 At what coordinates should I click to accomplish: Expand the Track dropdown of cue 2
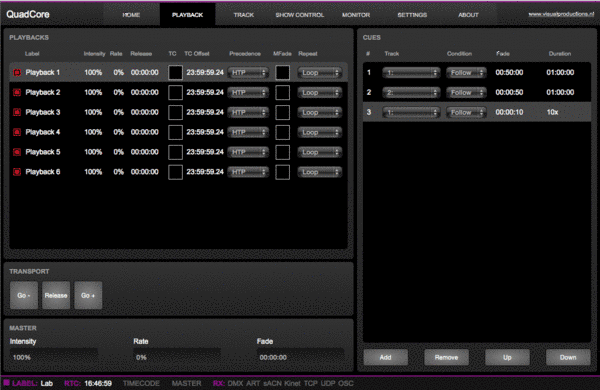(x=411, y=92)
